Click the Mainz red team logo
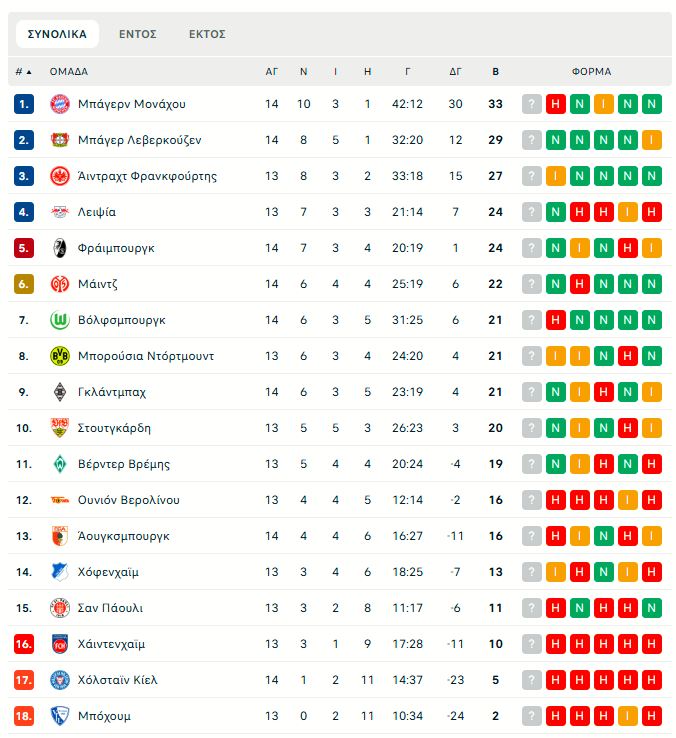 click(x=59, y=284)
